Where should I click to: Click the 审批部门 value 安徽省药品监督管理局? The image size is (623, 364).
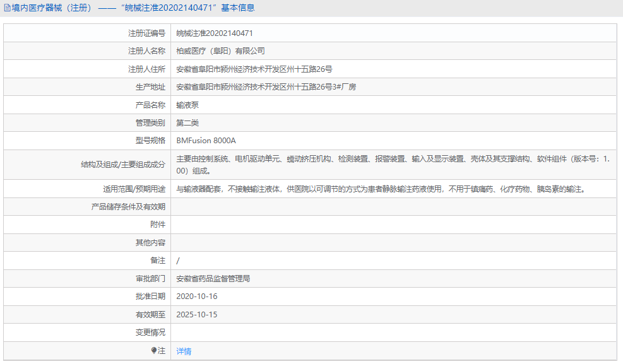tap(213, 278)
